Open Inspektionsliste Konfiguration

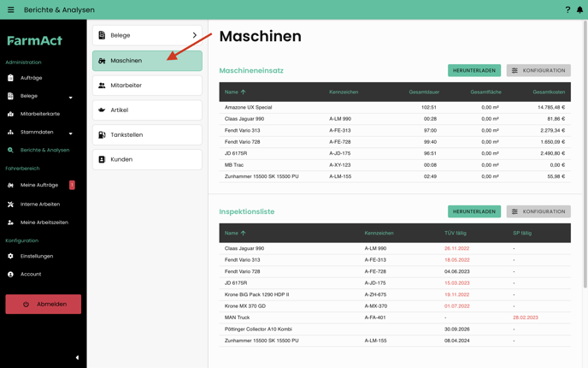[538, 211]
